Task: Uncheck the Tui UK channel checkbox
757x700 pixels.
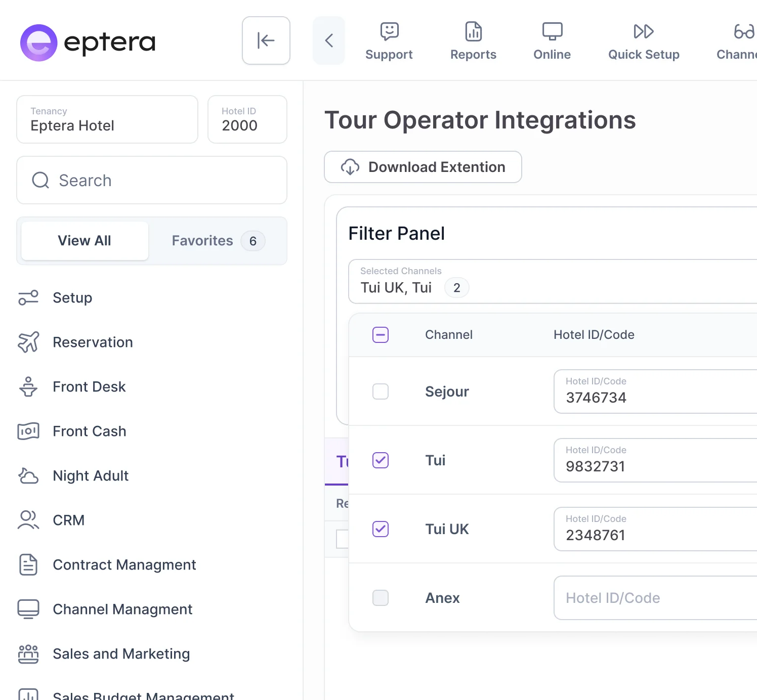Action: pos(381,529)
